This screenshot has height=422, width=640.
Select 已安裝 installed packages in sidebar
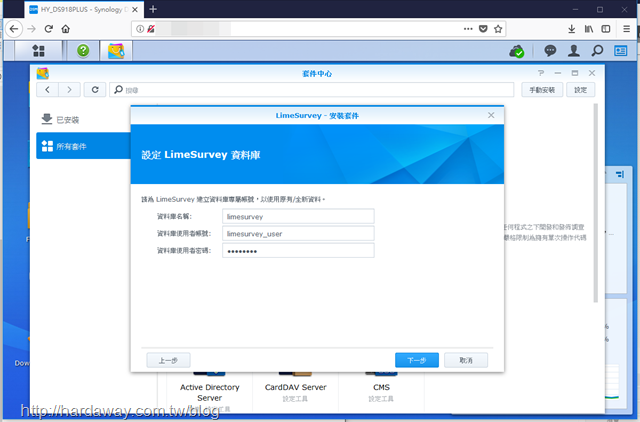(x=83, y=120)
